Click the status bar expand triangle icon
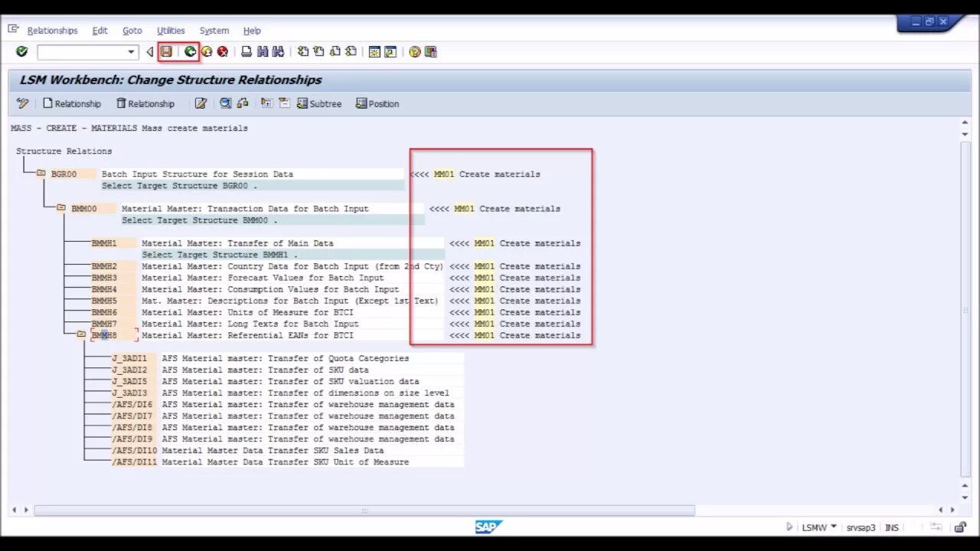 789,527
